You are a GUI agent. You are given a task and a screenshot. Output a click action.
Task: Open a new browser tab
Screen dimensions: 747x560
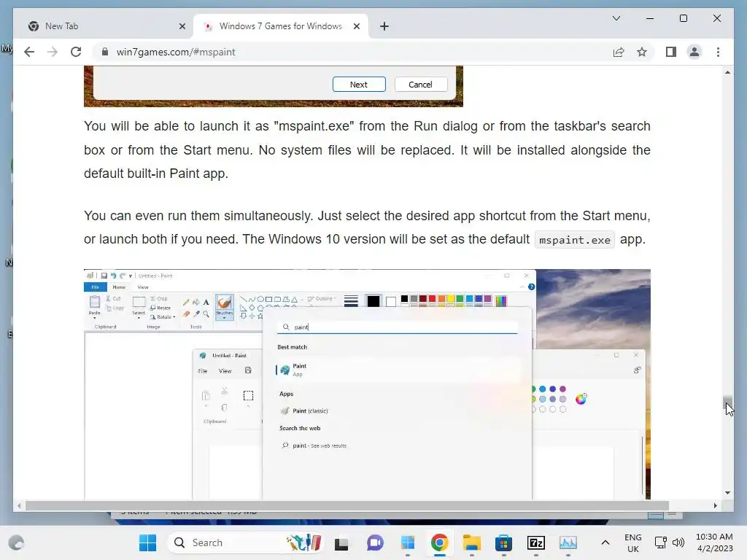pyautogui.click(x=384, y=26)
